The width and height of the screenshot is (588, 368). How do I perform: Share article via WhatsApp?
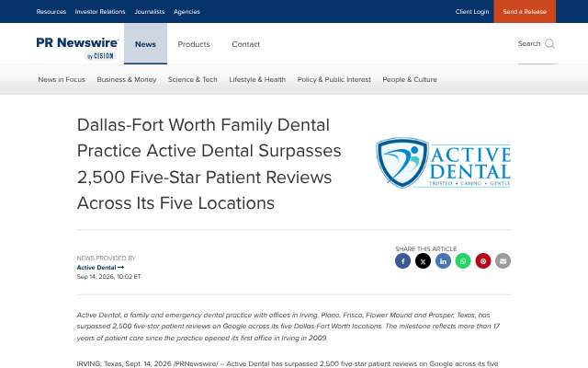coord(463,261)
